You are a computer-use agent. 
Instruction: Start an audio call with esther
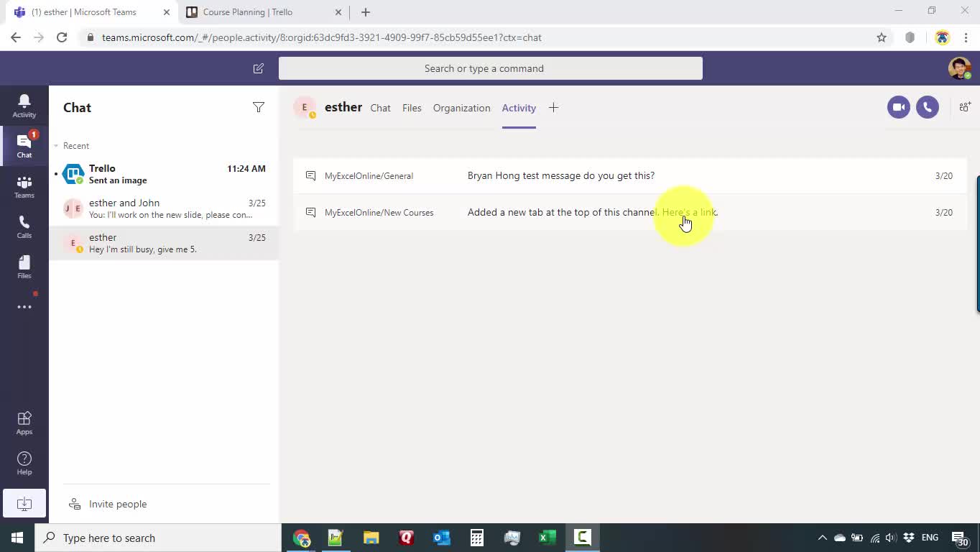[x=927, y=107]
